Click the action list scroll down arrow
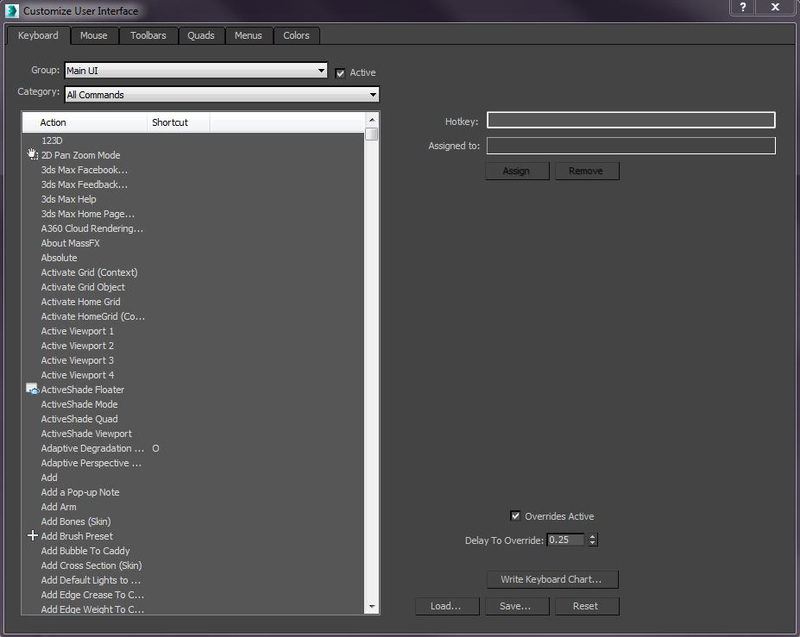 pos(372,606)
